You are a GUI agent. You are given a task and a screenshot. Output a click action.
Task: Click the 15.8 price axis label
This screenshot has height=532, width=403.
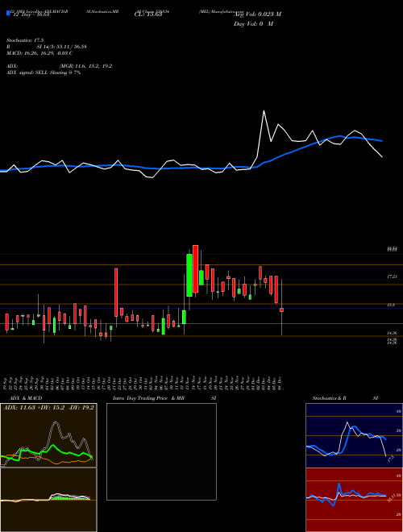pos(391,305)
